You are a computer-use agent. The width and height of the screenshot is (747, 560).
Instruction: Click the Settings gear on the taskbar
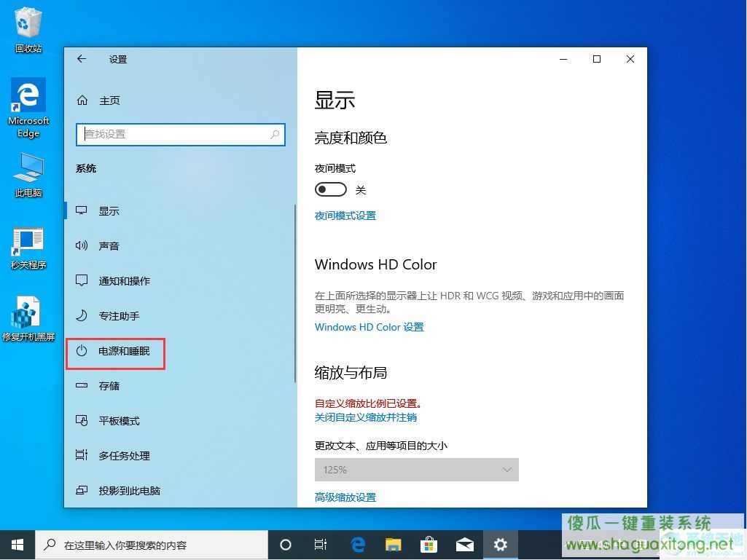click(500, 545)
